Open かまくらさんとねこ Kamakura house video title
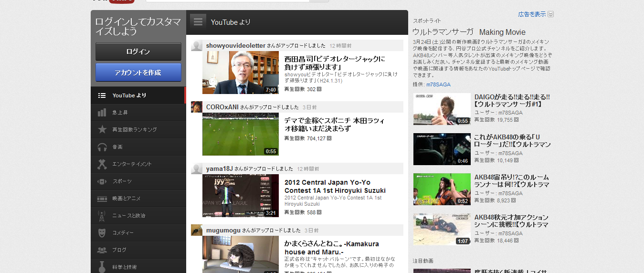This screenshot has height=273, width=644. click(x=333, y=248)
